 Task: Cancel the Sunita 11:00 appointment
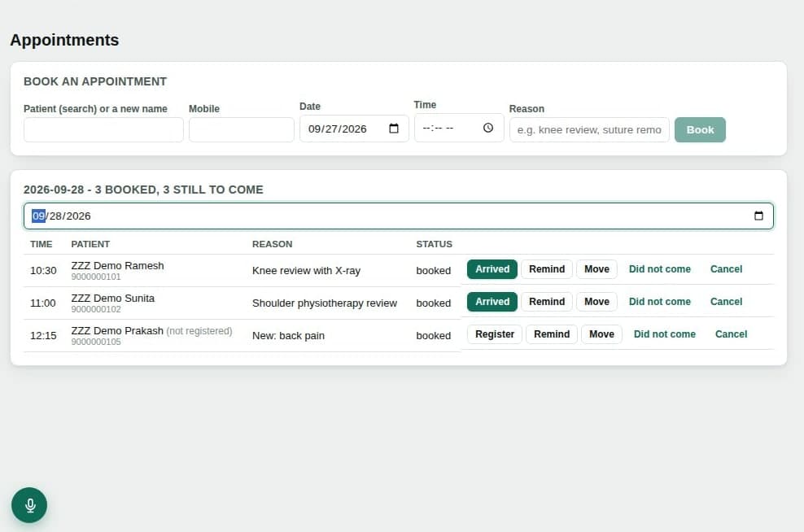click(x=726, y=302)
